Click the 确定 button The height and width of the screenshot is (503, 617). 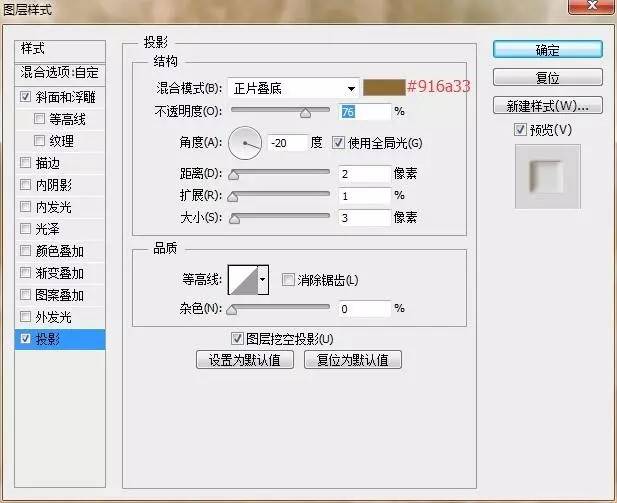click(547, 50)
